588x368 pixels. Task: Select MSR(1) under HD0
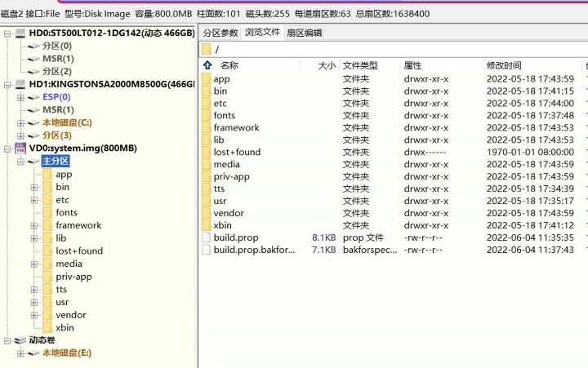point(58,59)
